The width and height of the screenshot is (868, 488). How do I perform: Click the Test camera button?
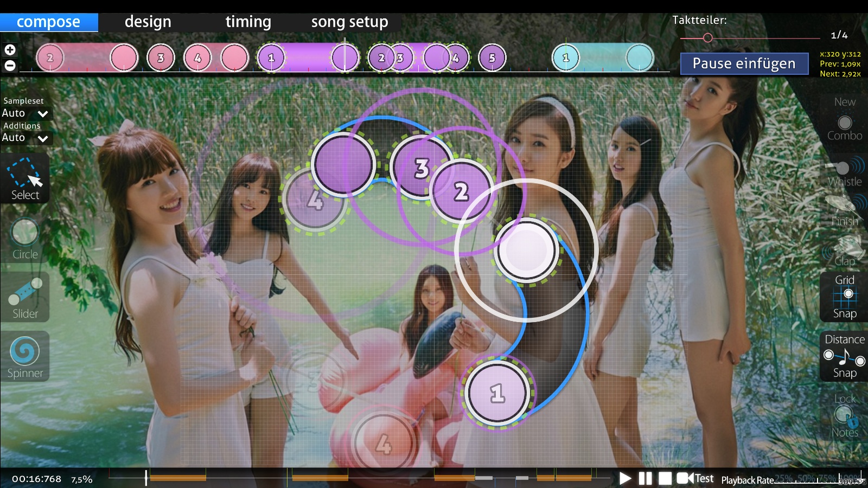[695, 478]
